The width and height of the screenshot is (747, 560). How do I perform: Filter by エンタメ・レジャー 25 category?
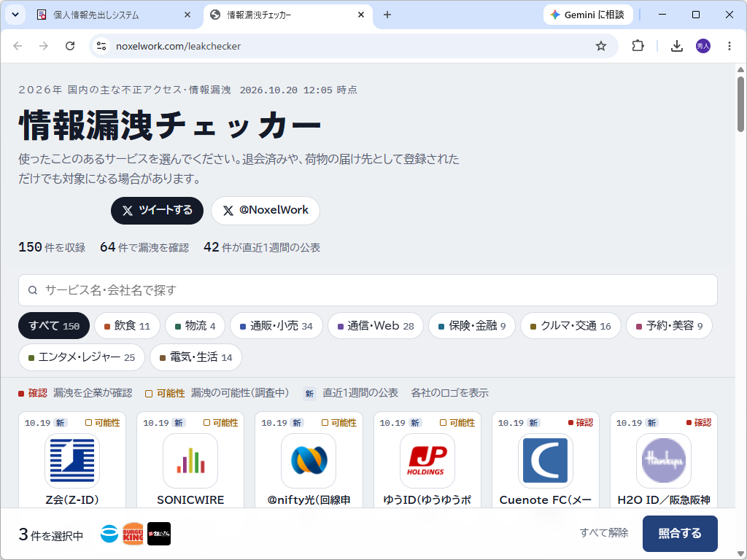coord(82,357)
